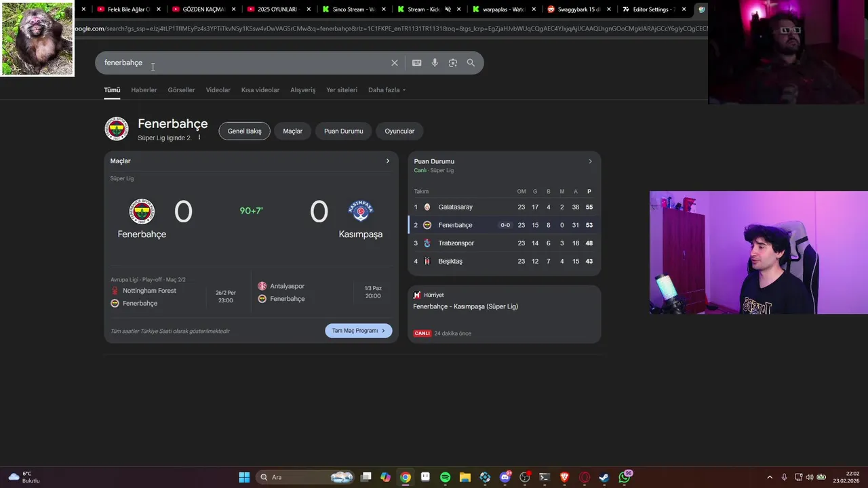Open the weather widget showing 6°C Bulutlu
Screen dimensions: 868x488
tap(24, 477)
